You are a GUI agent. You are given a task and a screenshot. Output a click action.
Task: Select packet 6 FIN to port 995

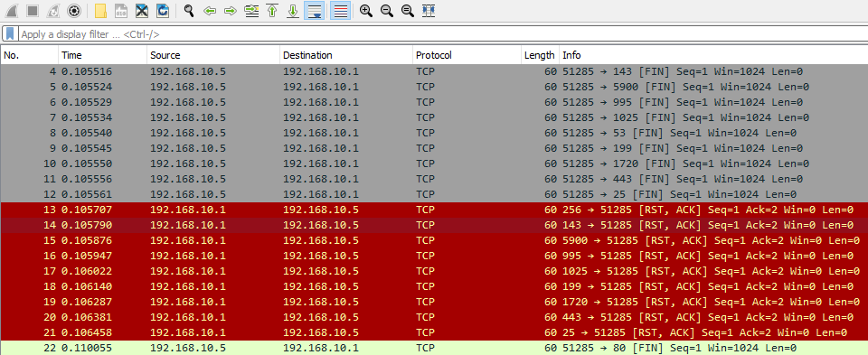tap(434, 102)
